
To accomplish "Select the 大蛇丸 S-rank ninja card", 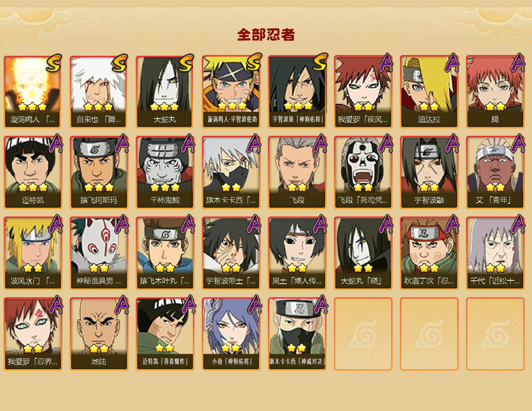I will tap(165, 92).
